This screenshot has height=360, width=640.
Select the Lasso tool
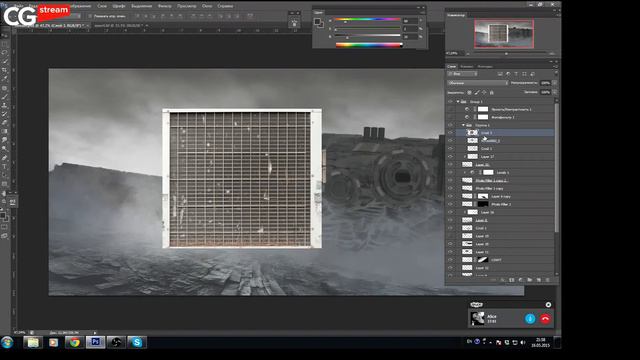(x=5, y=53)
